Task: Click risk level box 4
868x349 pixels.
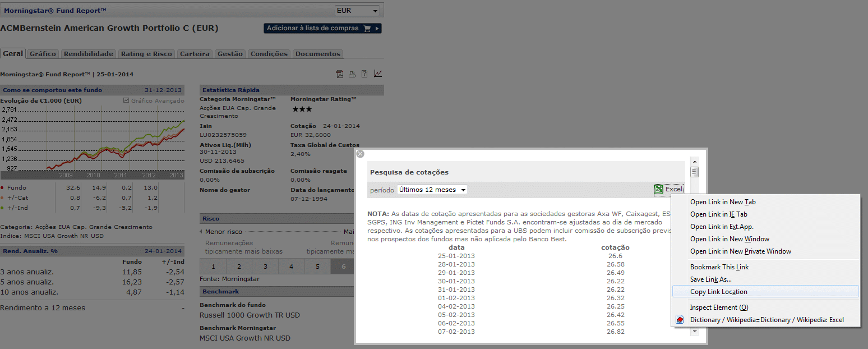Action: tap(291, 267)
